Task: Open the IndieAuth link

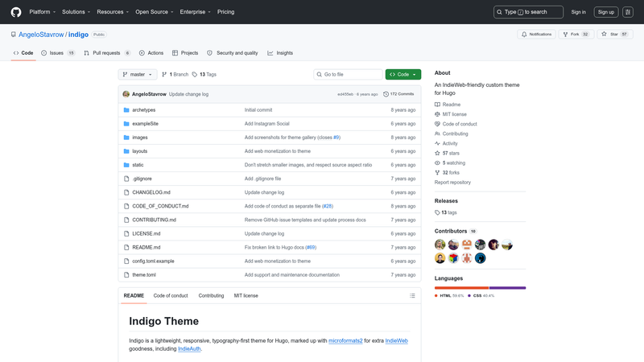Action: click(189, 349)
